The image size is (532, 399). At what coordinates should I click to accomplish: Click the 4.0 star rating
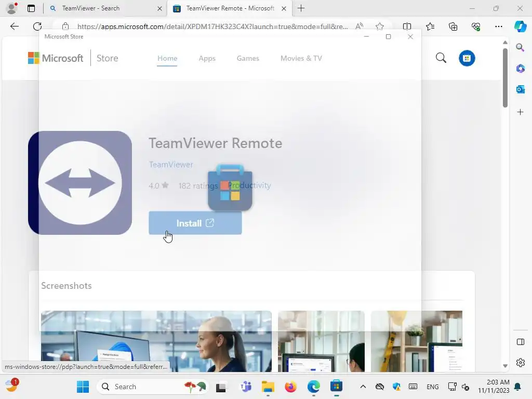[x=158, y=185]
